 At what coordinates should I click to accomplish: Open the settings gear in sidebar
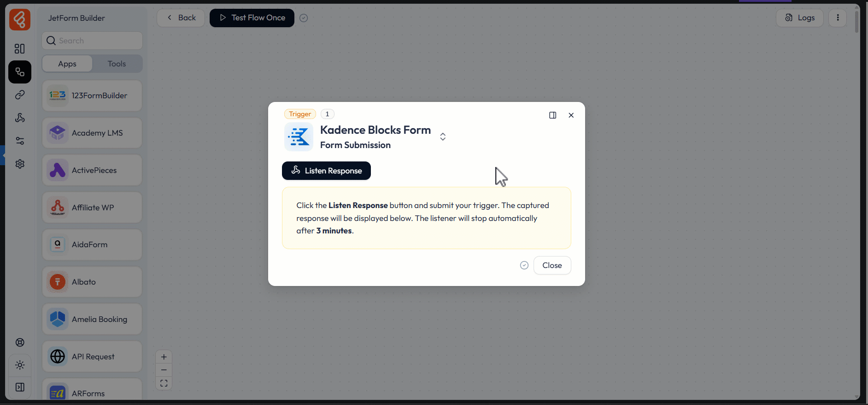(x=20, y=164)
